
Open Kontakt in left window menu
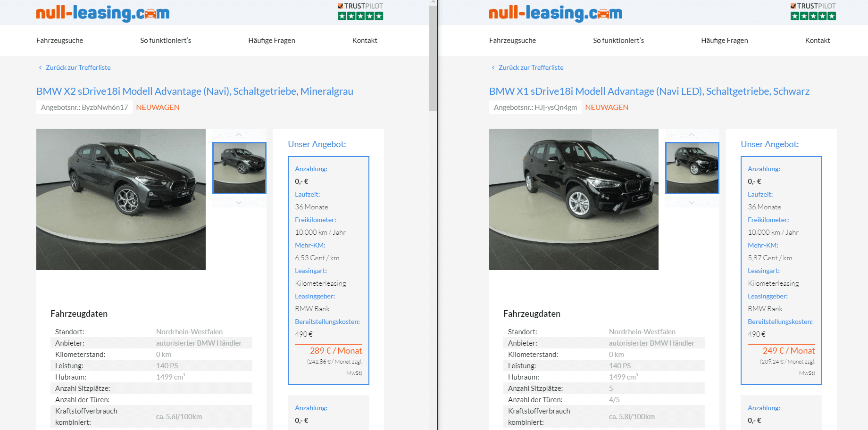pos(365,41)
